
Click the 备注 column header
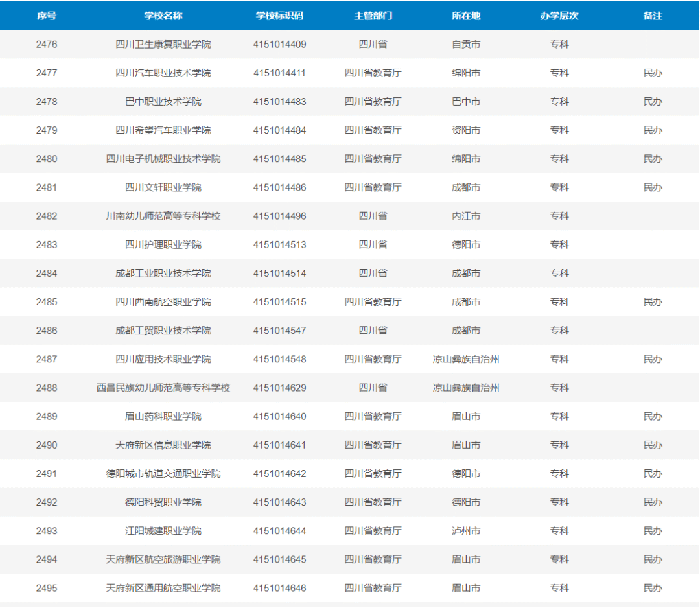click(x=653, y=16)
